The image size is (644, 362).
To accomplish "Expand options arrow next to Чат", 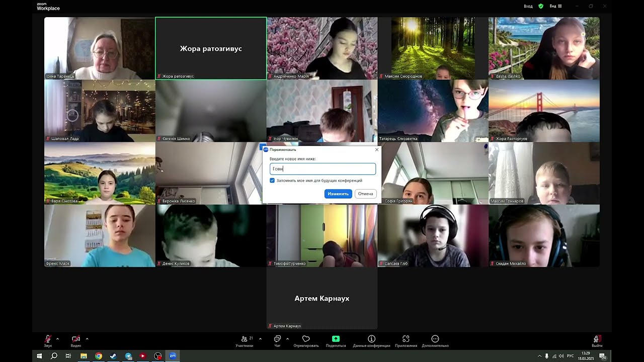I will pos(287,338).
